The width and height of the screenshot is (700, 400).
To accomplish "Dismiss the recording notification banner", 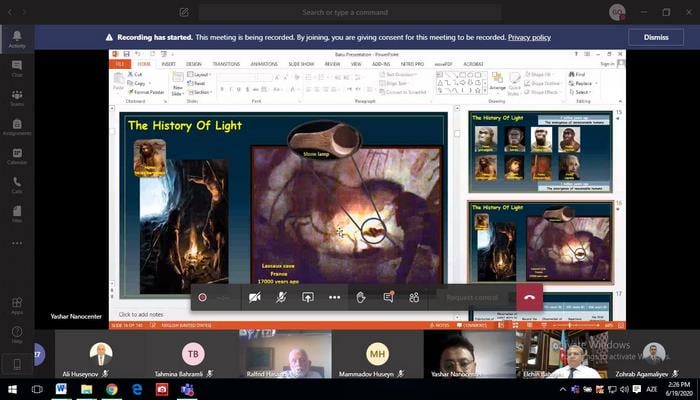I will tap(655, 37).
